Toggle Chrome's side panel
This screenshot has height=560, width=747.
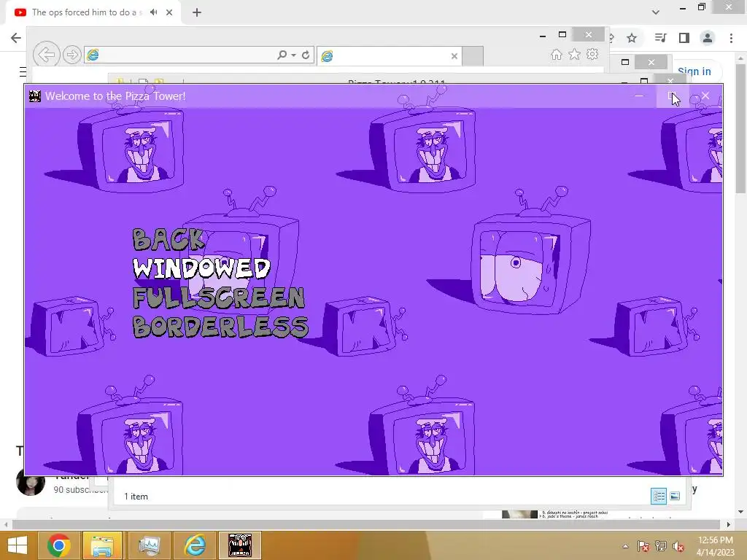684,38
